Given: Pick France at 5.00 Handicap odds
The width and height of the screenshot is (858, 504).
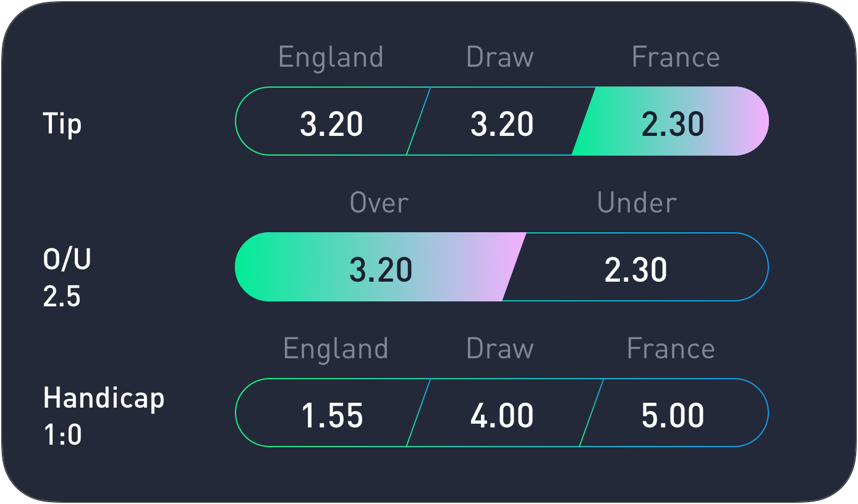Looking at the screenshot, I should click(x=673, y=414).
